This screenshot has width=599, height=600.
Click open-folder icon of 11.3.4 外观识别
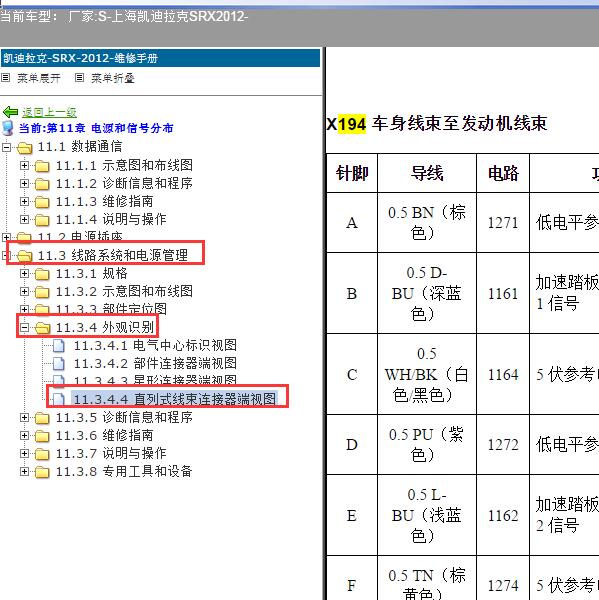tap(42, 328)
